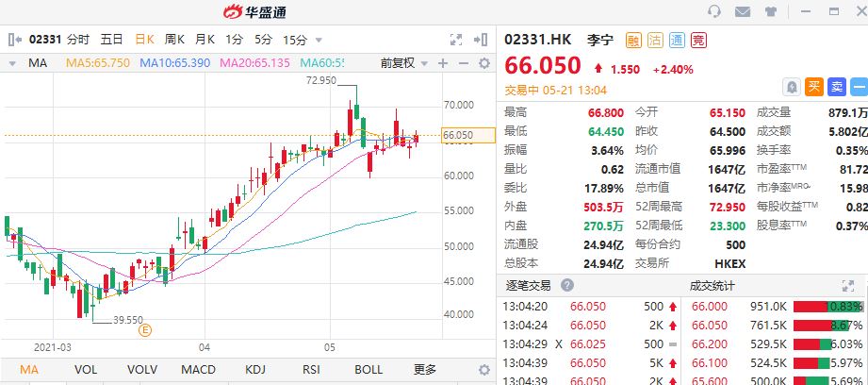Switch to the 成交统计 statistics panel
868x385 pixels.
point(712,286)
